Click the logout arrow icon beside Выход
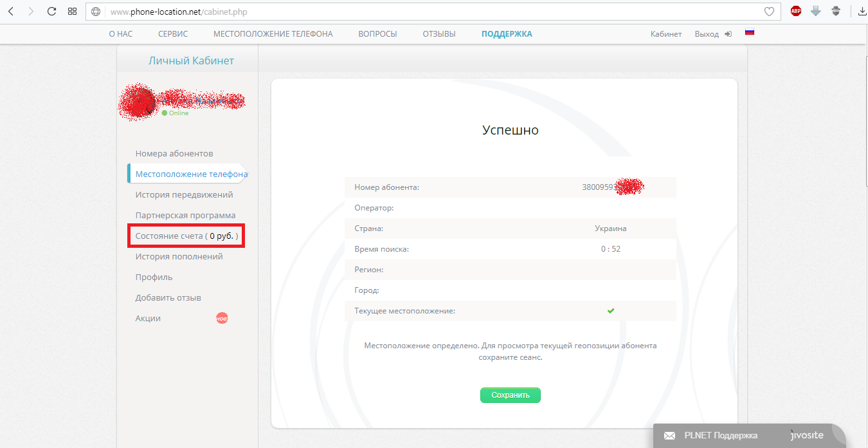868x448 pixels. tap(728, 34)
